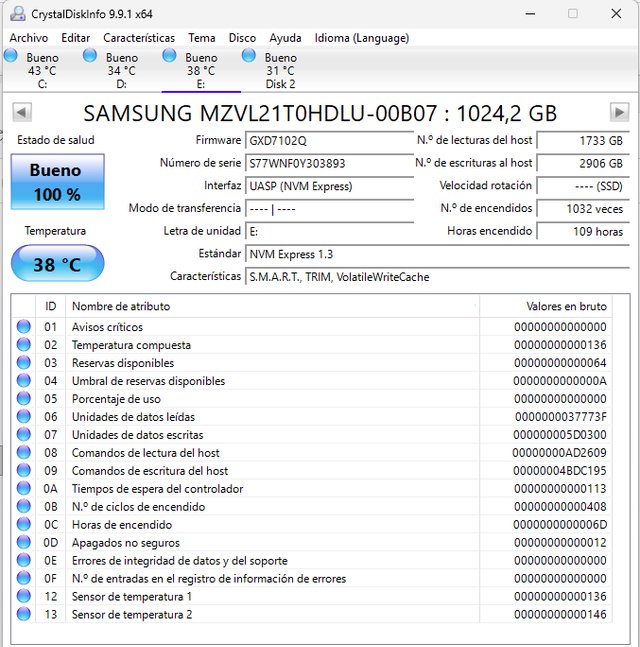The image size is (640, 647).
Task: Open the Idioma (Language) menu
Action: click(362, 38)
